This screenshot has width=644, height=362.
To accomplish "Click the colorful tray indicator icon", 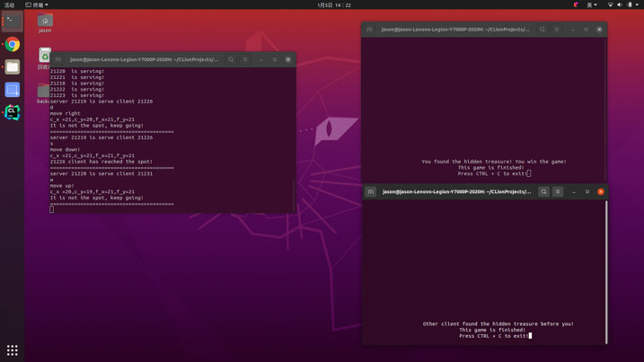I will (x=576, y=4).
